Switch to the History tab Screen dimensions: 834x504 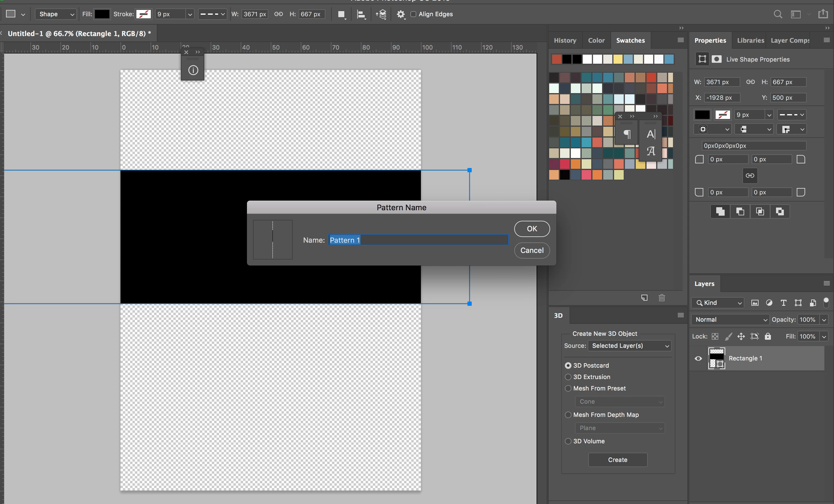pos(565,40)
